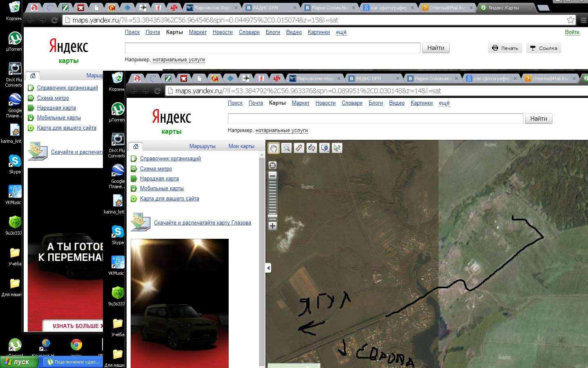Select the ruler distance measuring tool

(x=299, y=148)
